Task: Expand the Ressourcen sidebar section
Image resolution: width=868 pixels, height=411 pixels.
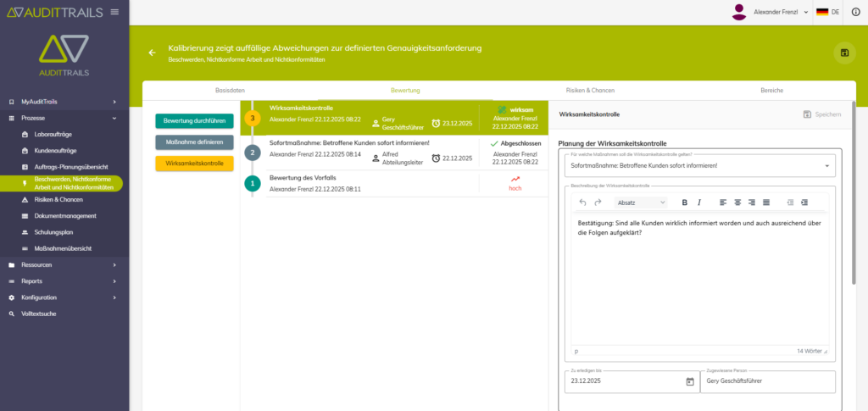Action: click(x=64, y=264)
